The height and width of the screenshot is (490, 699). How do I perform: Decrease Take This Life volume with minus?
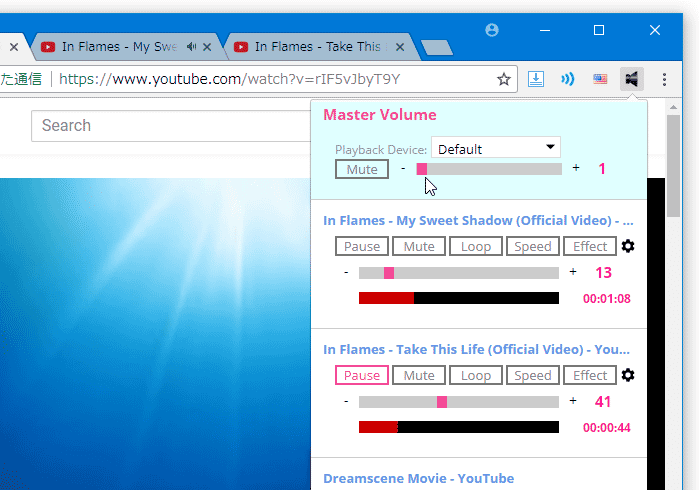point(346,401)
